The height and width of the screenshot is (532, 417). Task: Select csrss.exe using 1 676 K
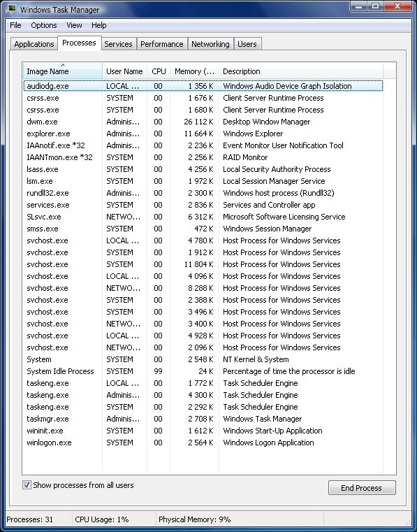click(203, 98)
